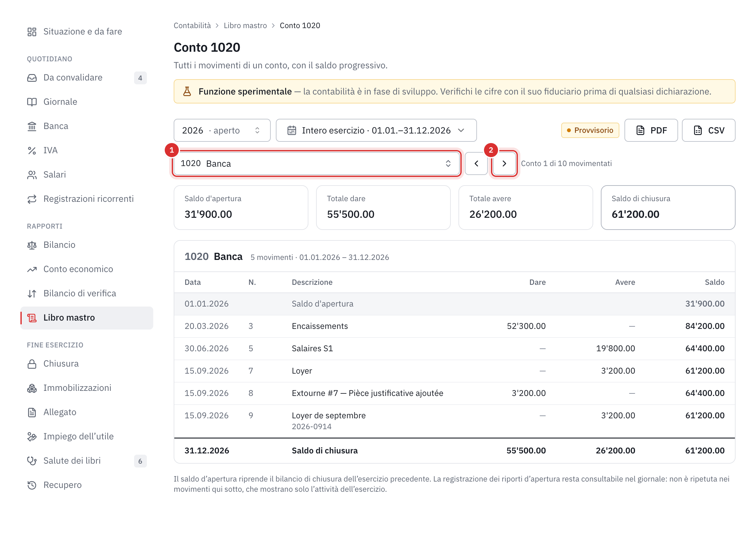This screenshot has height=539, width=756.
Task: Click the Bilancio scales icon
Action: click(32, 246)
